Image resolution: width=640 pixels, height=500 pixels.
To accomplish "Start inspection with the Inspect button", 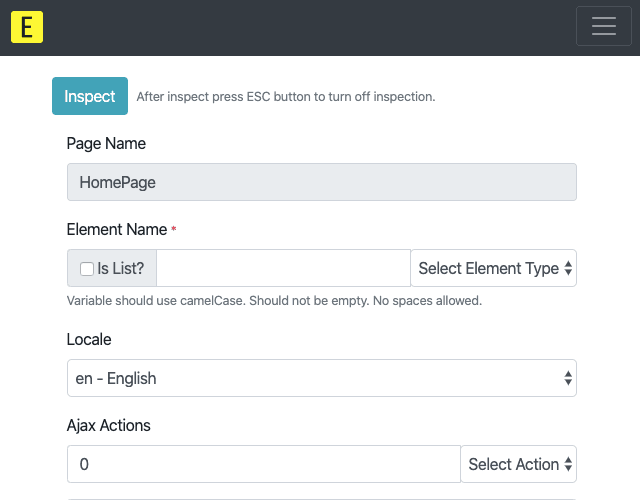I will coord(90,96).
